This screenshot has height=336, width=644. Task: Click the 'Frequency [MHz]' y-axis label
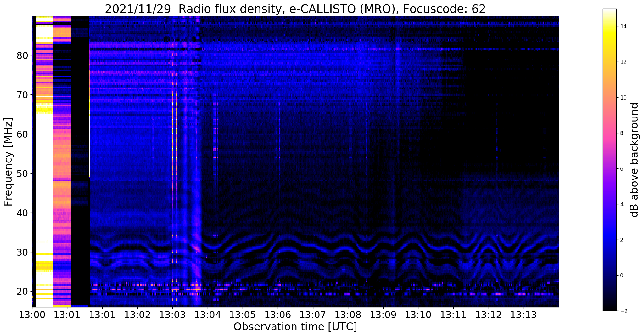(x=8, y=162)
